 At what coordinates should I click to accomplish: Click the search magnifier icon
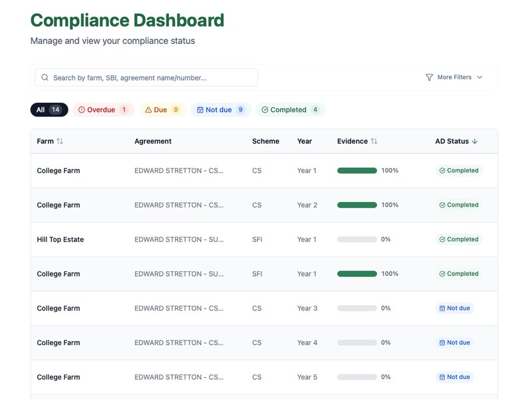[x=44, y=77]
